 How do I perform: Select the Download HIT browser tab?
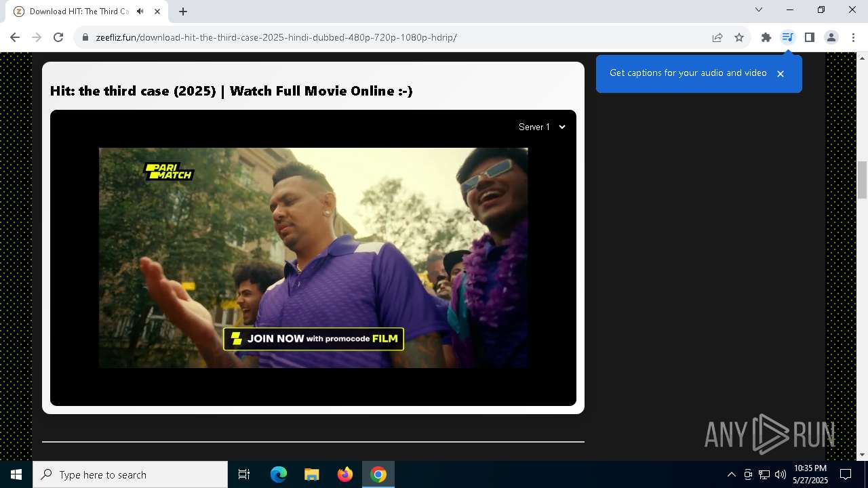click(x=87, y=12)
